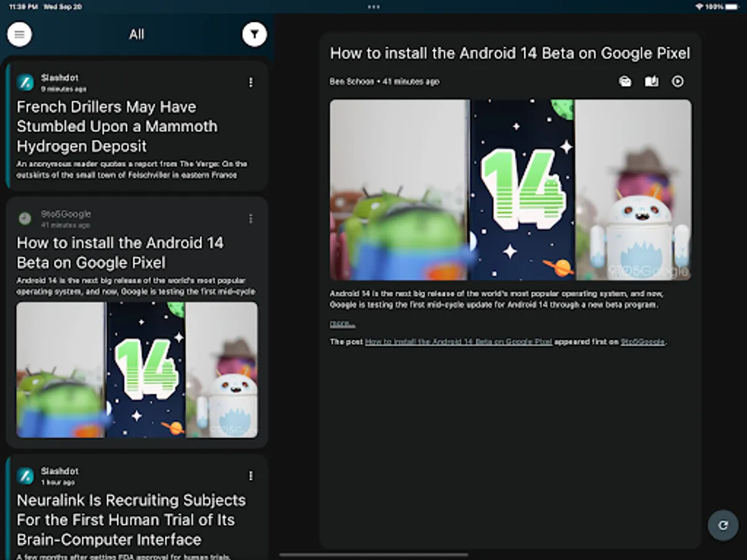Click the open-envelope icon in article header

tap(625, 82)
